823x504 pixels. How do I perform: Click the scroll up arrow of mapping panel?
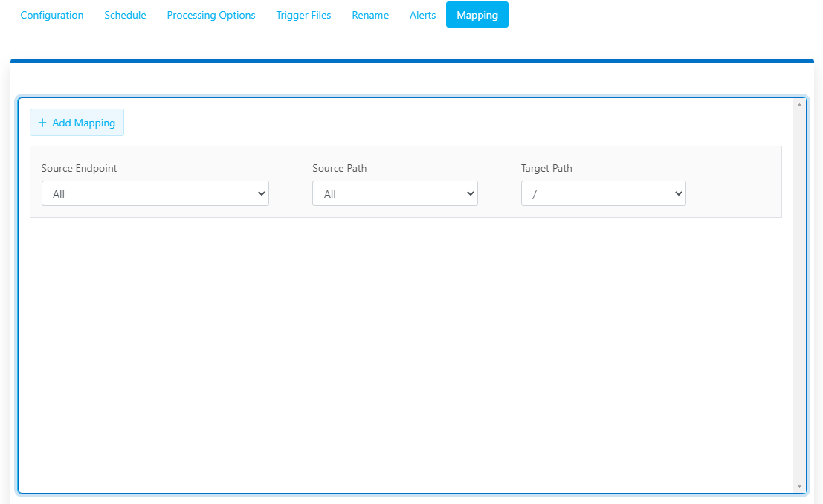[x=799, y=105]
